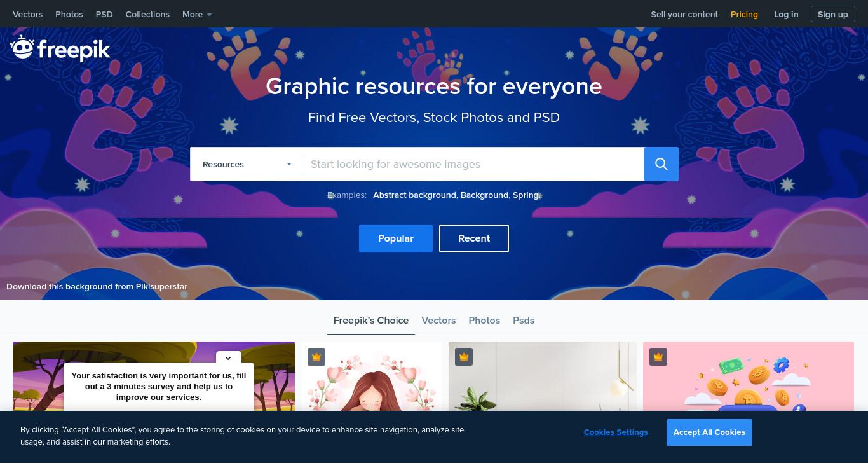Click the blue magnifier search button

661,164
